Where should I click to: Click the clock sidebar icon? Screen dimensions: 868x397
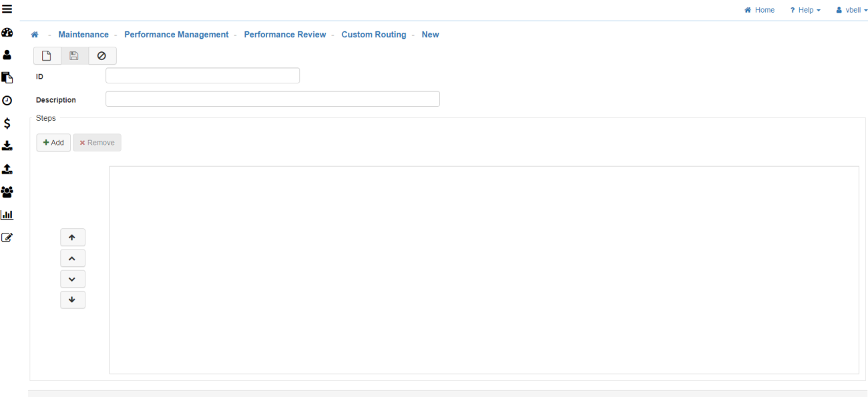click(7, 101)
